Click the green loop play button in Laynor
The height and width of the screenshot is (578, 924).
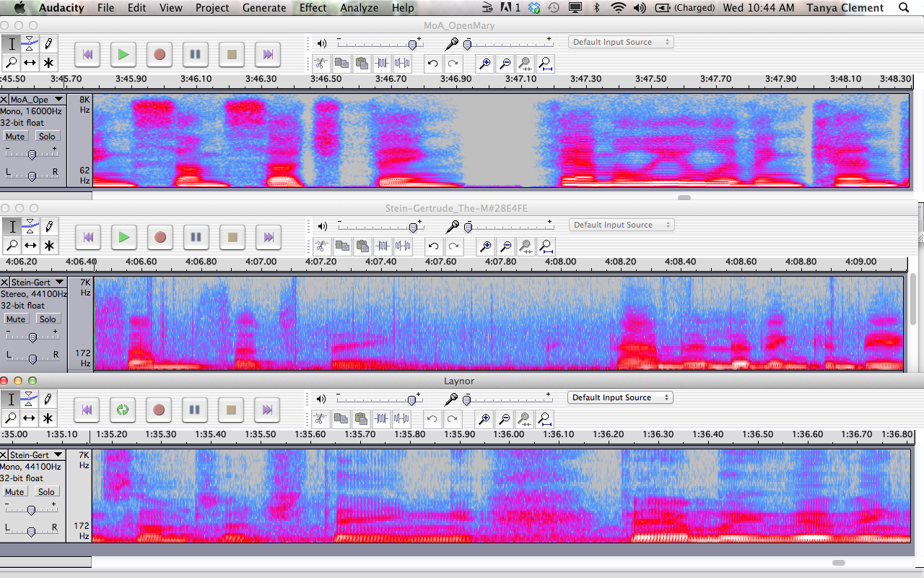pyautogui.click(x=123, y=410)
